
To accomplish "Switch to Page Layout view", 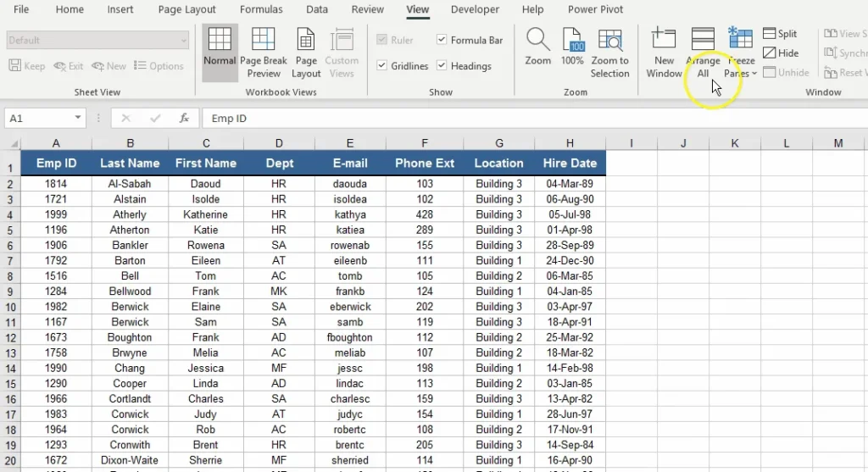I will (305, 53).
